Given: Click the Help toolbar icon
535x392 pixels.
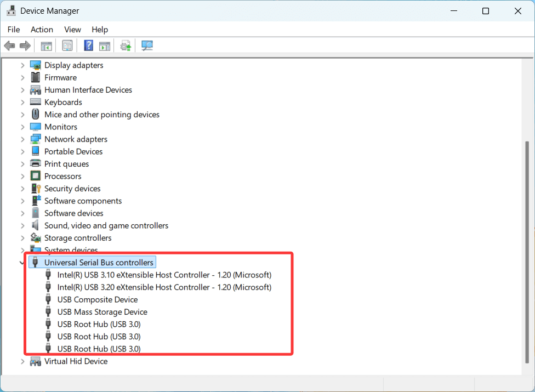Looking at the screenshot, I should coord(88,45).
